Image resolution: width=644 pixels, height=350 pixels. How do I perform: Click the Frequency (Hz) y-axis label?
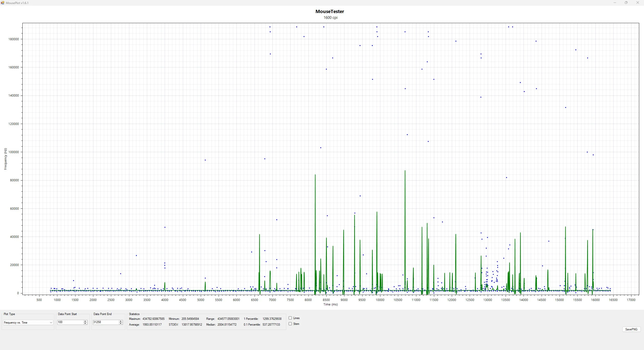[5, 159]
